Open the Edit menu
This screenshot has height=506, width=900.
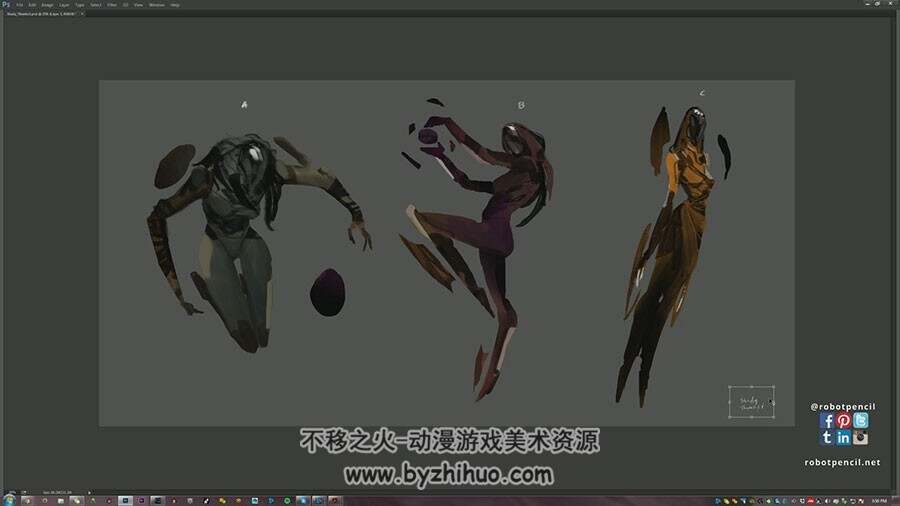(x=32, y=5)
